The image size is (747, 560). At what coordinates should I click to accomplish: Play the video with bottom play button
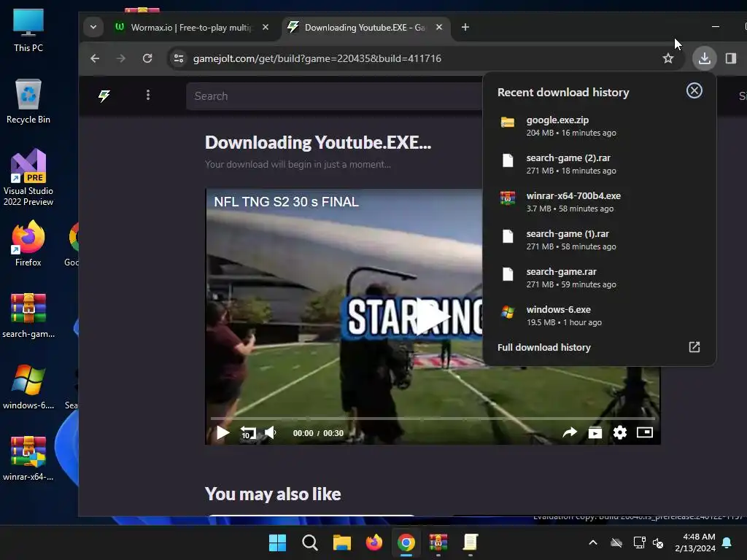[222, 433]
